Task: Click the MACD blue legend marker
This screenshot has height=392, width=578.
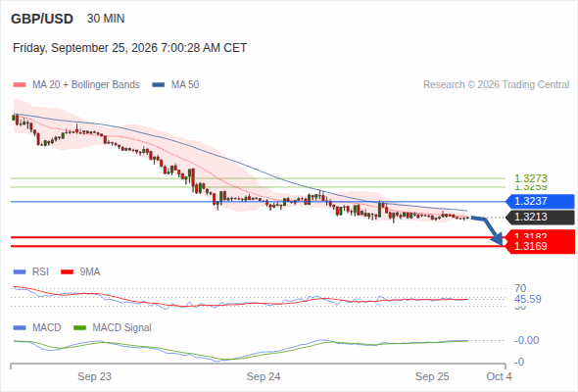Action: (x=20, y=328)
